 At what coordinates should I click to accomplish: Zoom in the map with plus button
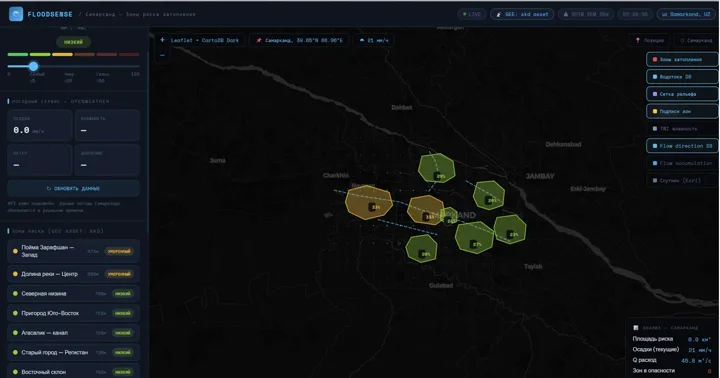[162, 40]
